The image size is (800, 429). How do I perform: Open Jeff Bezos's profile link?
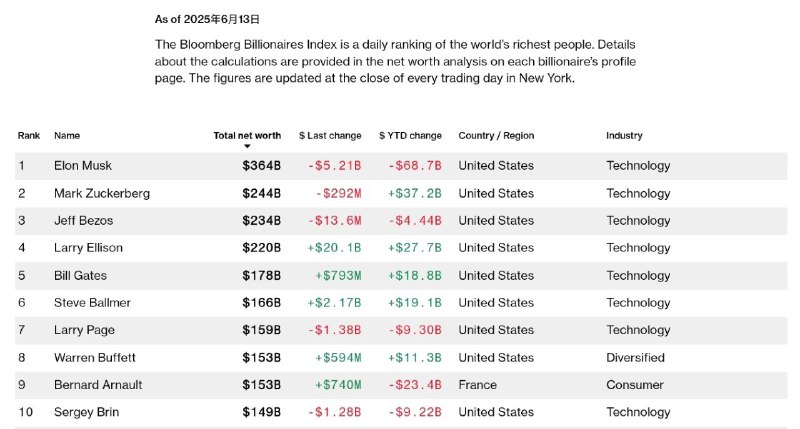point(84,221)
